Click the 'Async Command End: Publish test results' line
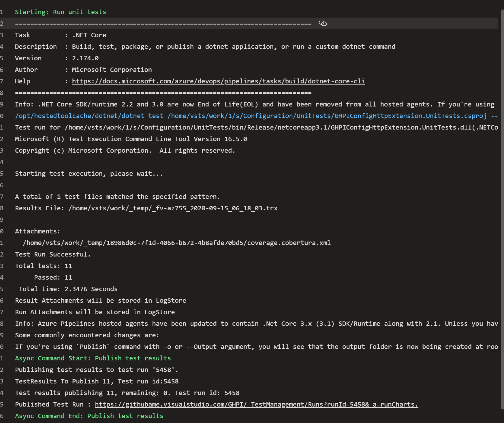 coord(89,416)
